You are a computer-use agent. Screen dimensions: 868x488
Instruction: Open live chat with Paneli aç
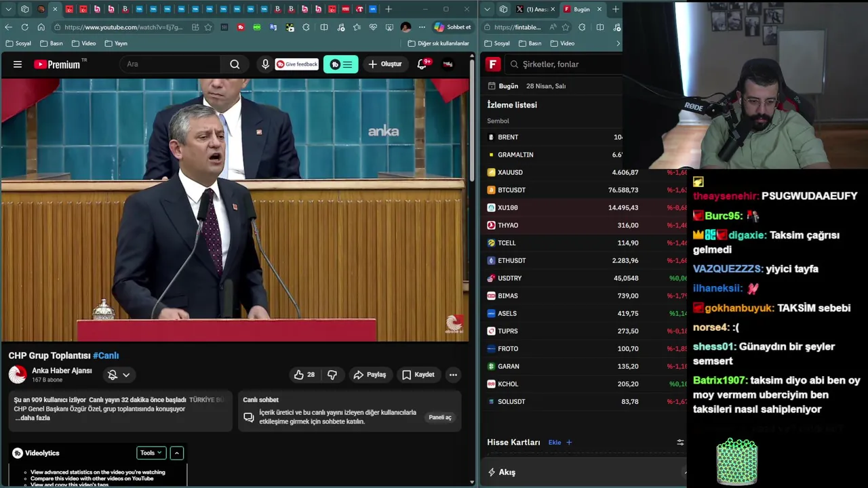tap(440, 418)
